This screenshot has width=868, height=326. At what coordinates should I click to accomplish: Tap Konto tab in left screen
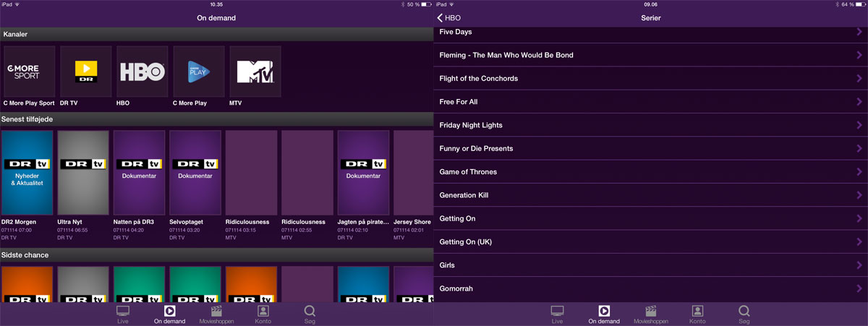(263, 314)
